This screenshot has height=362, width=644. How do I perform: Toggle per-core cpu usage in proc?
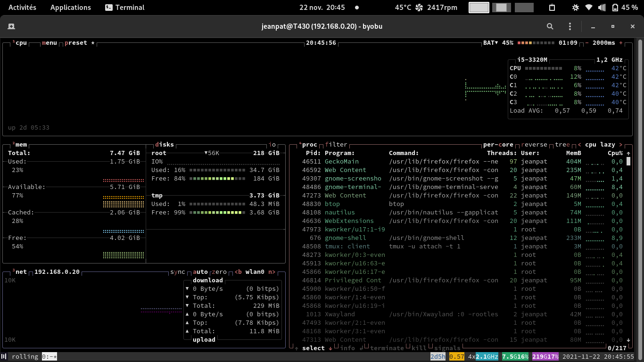pos(498,145)
